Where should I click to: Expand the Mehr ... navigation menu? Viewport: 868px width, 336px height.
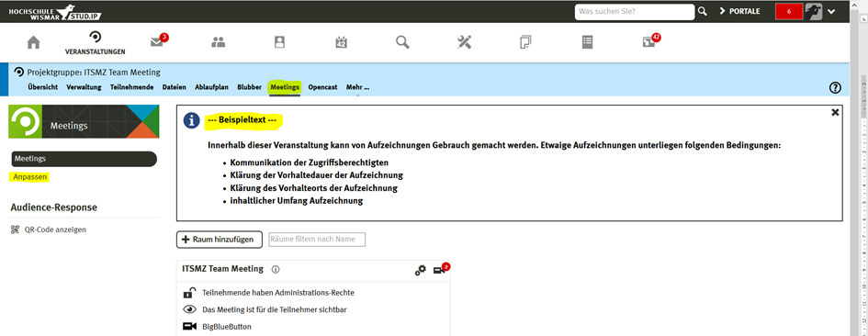[x=357, y=87]
